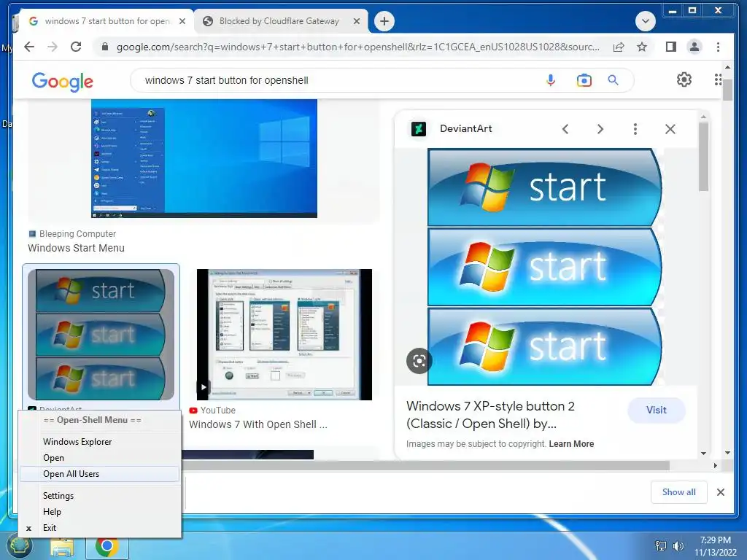This screenshot has height=560, width=747.
Task: Click the horizontal scrollbar right arrow
Action: [x=715, y=465]
